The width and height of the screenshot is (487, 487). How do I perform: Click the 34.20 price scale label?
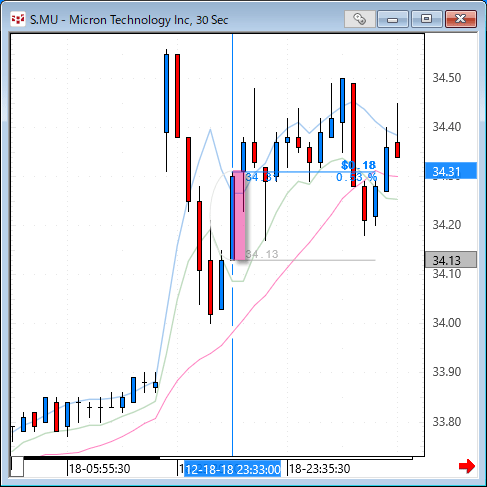[447, 225]
